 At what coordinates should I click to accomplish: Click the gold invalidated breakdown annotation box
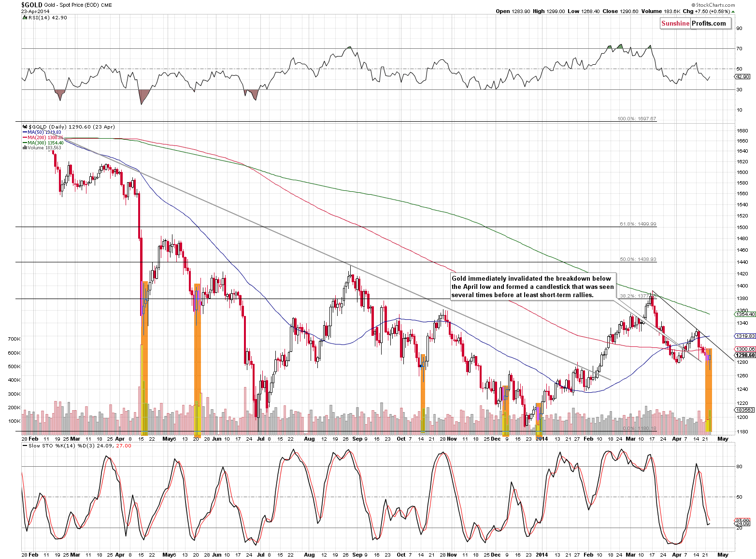(532, 287)
